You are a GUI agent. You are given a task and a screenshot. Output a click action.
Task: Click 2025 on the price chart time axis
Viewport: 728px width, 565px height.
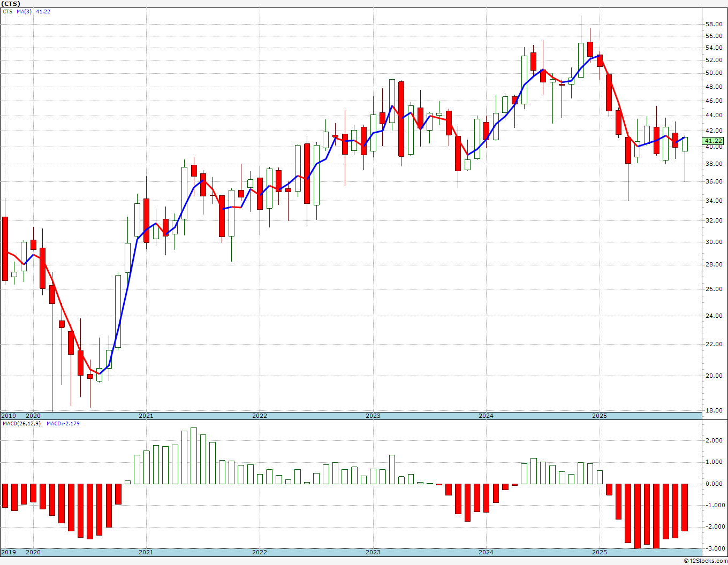[x=600, y=416]
